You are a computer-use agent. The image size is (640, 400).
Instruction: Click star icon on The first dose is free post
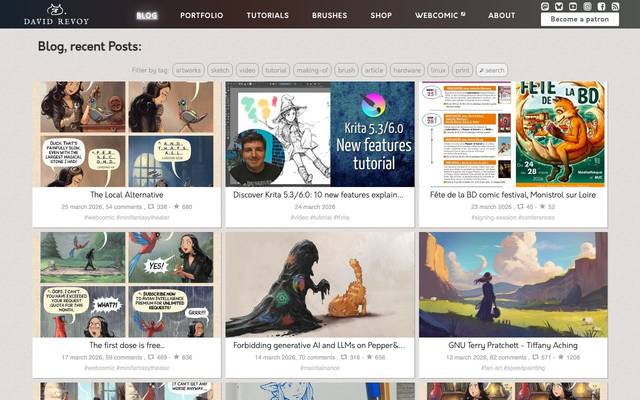[176, 356]
